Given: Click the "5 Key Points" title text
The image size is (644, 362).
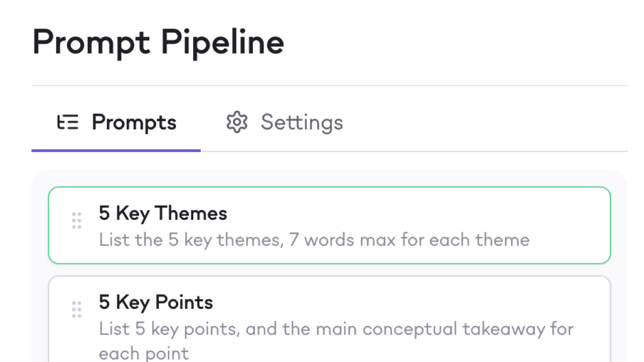Looking at the screenshot, I should pos(156,302).
